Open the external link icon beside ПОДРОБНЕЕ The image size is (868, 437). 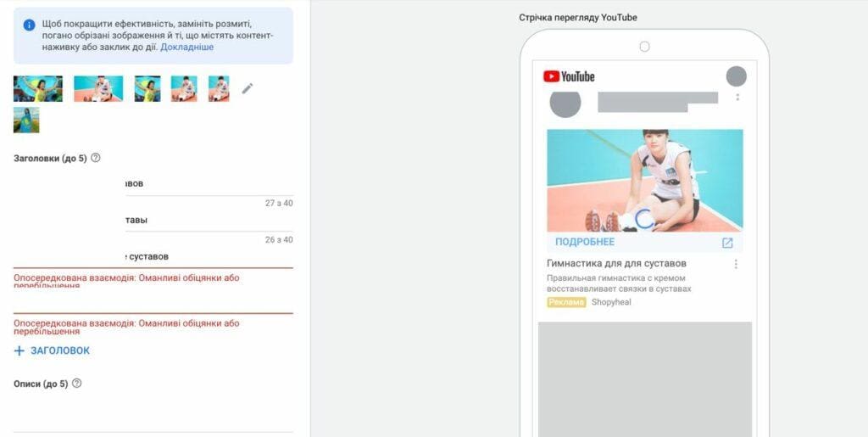(x=727, y=243)
